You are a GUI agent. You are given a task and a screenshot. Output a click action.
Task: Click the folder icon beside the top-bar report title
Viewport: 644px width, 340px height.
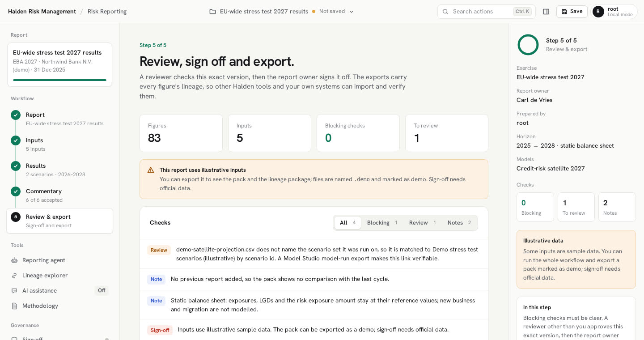coord(212,12)
